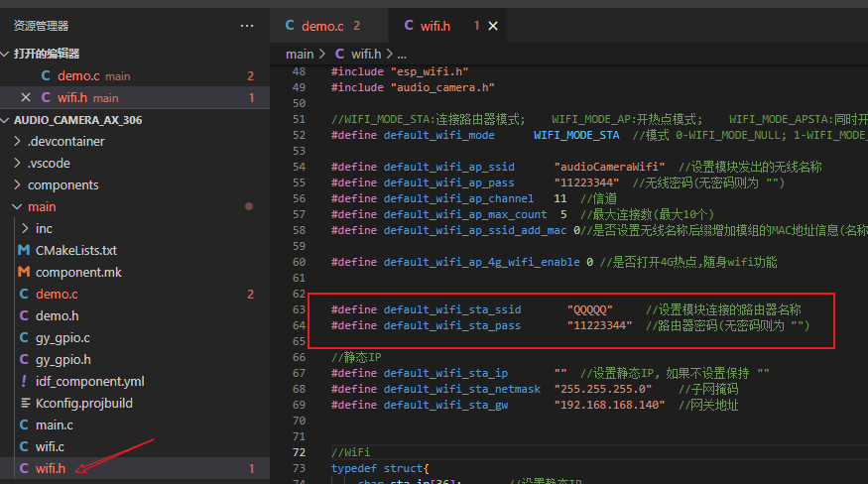Click the C file icon on demo.c tab

(x=290, y=26)
